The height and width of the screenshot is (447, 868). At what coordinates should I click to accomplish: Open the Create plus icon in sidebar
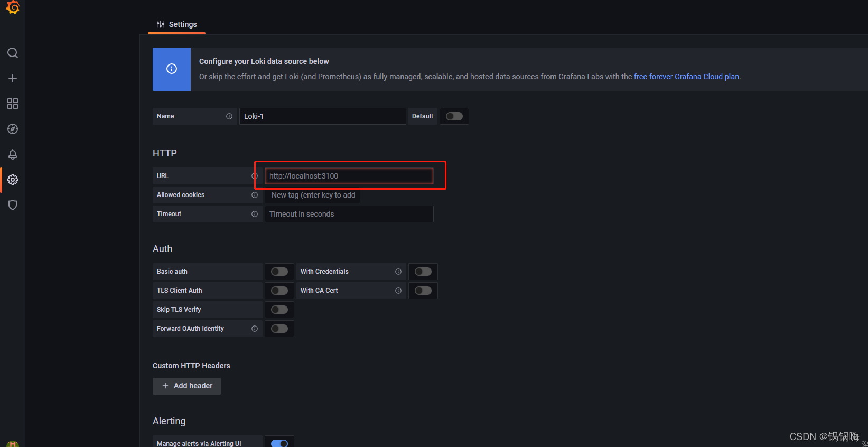click(x=13, y=78)
